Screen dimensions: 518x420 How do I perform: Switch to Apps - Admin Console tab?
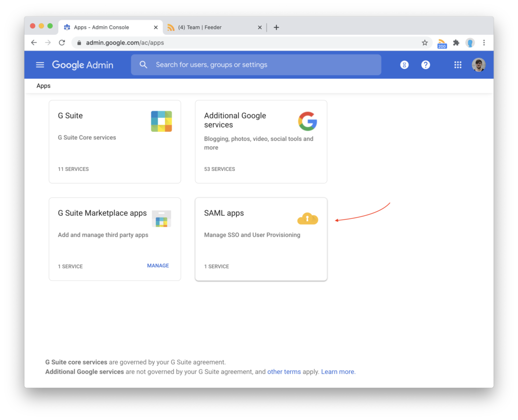(111, 27)
